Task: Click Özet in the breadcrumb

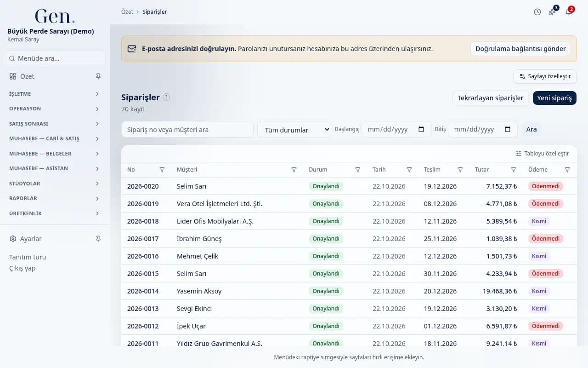Action: 127,12
